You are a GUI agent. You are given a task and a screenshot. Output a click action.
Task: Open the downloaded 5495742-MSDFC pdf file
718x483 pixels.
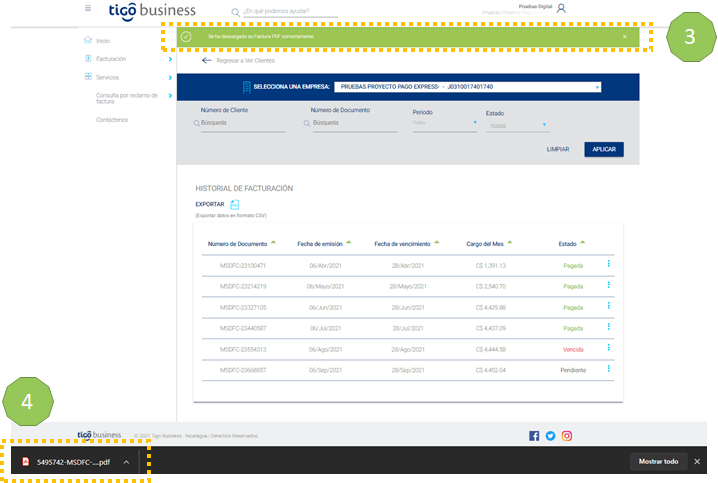coord(66,462)
